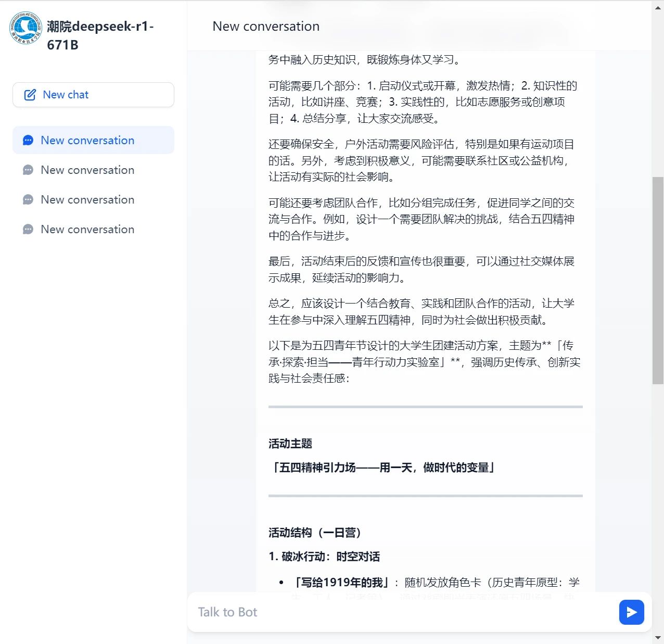This screenshot has width=664, height=644.
Task: Click the 活动结构（一日营）heading
Action: coord(314,533)
